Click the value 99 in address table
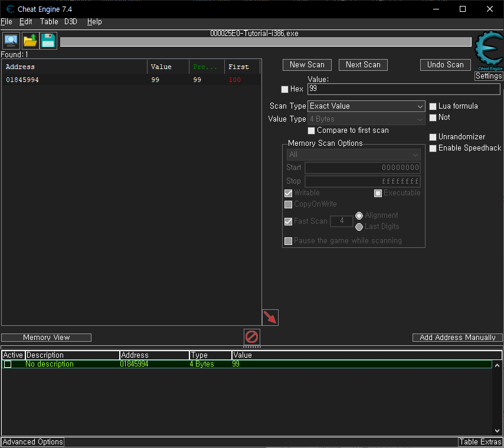 pyautogui.click(x=235, y=364)
